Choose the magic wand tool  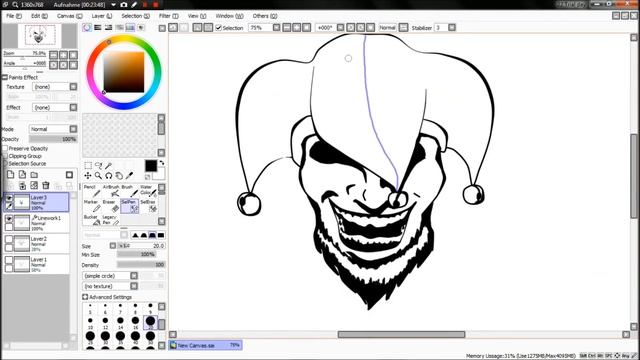click(109, 165)
